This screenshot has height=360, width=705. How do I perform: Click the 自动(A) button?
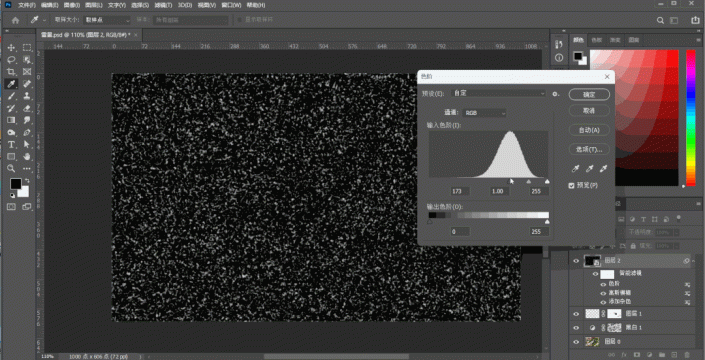[589, 130]
